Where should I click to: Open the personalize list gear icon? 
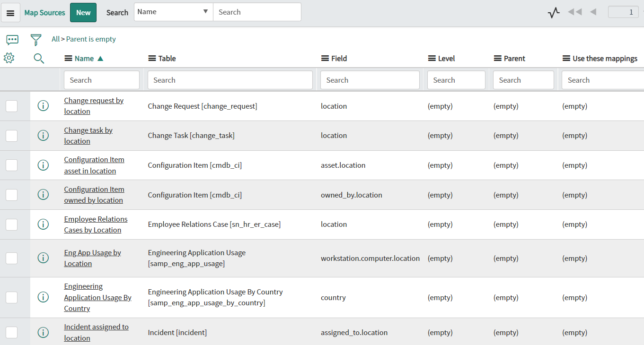8,58
